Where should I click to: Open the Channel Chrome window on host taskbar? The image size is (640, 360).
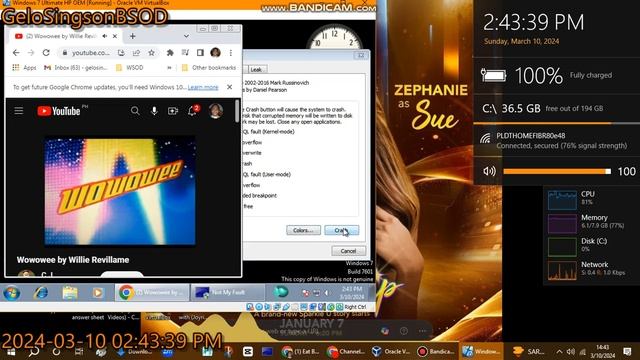pyautogui.click(x=346, y=351)
